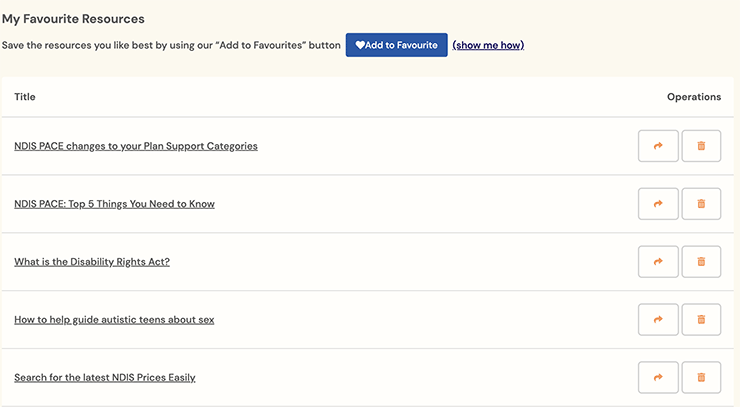Share Search for latest NDIS Prices Easily

(x=658, y=377)
